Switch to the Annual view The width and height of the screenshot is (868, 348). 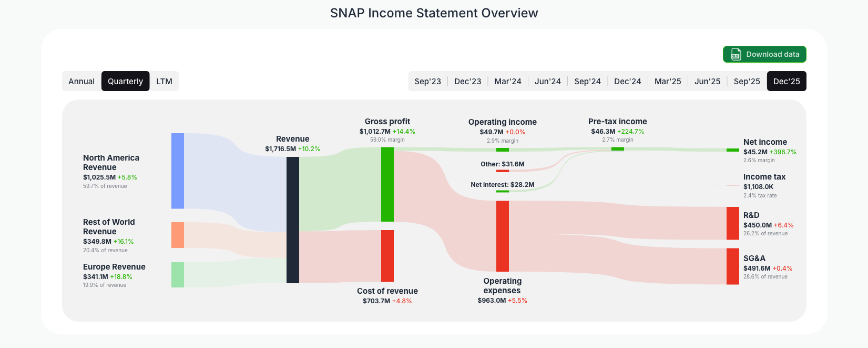coord(81,81)
